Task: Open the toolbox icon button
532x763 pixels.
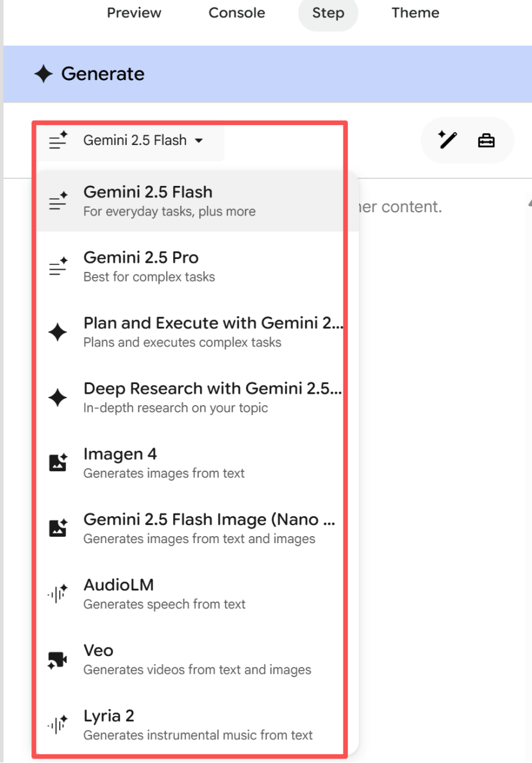Action: (x=486, y=140)
